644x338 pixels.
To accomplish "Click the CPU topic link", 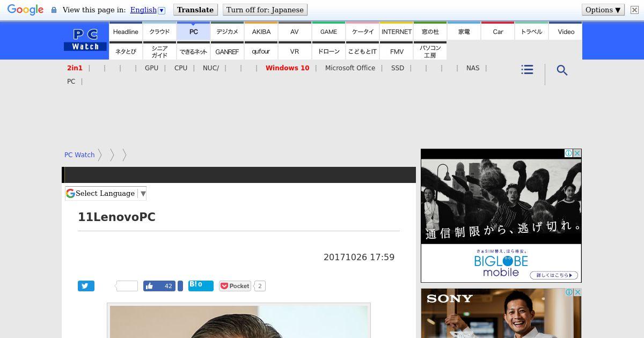I will coord(181,68).
